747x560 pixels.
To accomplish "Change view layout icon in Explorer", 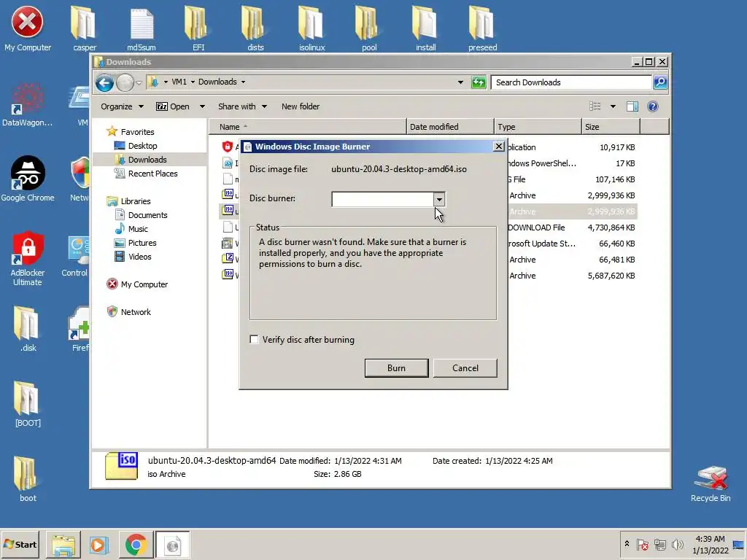I will click(x=595, y=106).
